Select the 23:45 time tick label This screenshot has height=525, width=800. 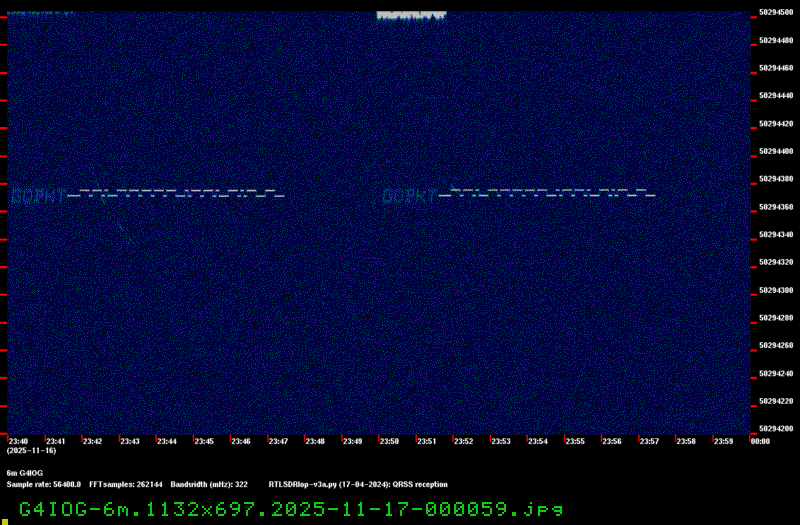[x=204, y=441]
